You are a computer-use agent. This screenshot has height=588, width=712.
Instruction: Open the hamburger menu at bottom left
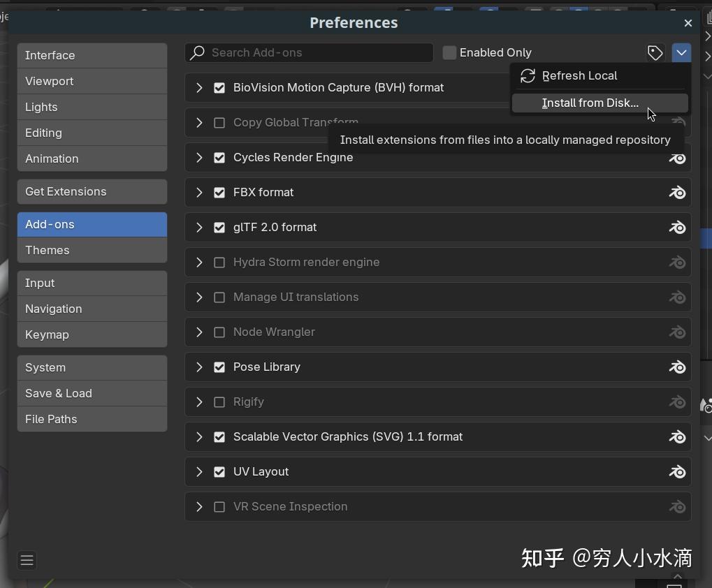tap(27, 560)
